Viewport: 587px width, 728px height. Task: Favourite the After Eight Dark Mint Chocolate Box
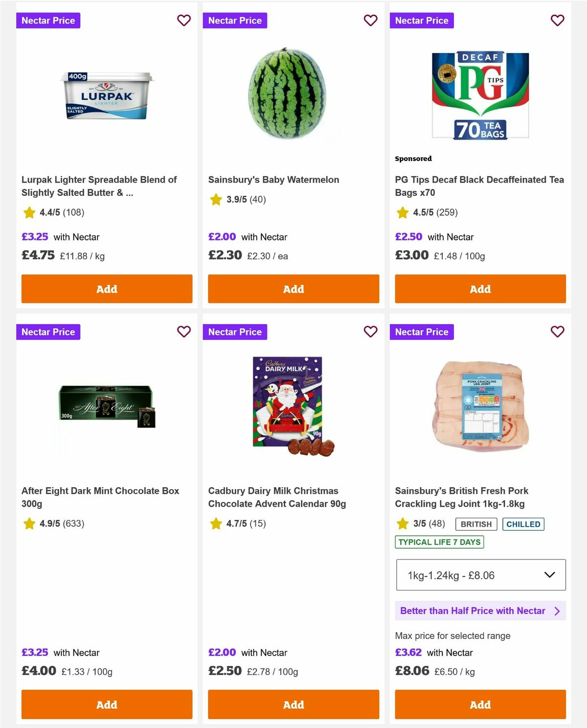[x=184, y=332]
